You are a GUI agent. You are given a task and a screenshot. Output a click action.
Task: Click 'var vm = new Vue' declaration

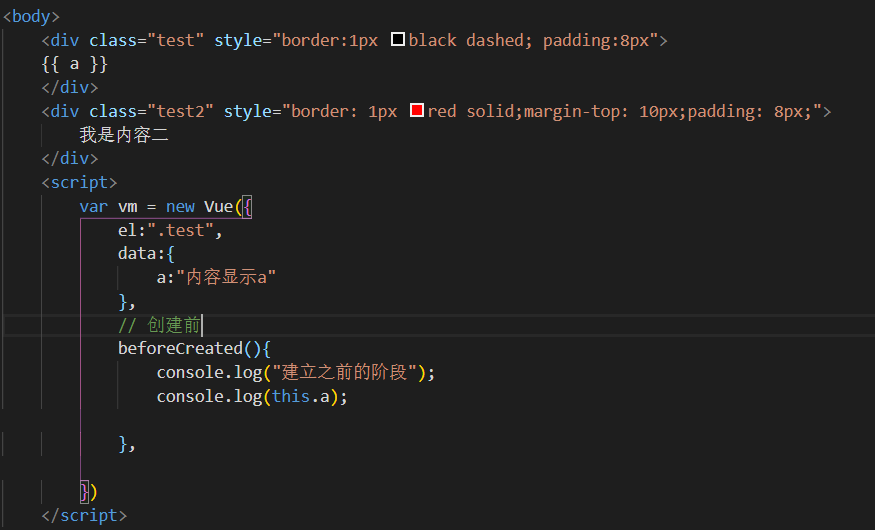156,206
